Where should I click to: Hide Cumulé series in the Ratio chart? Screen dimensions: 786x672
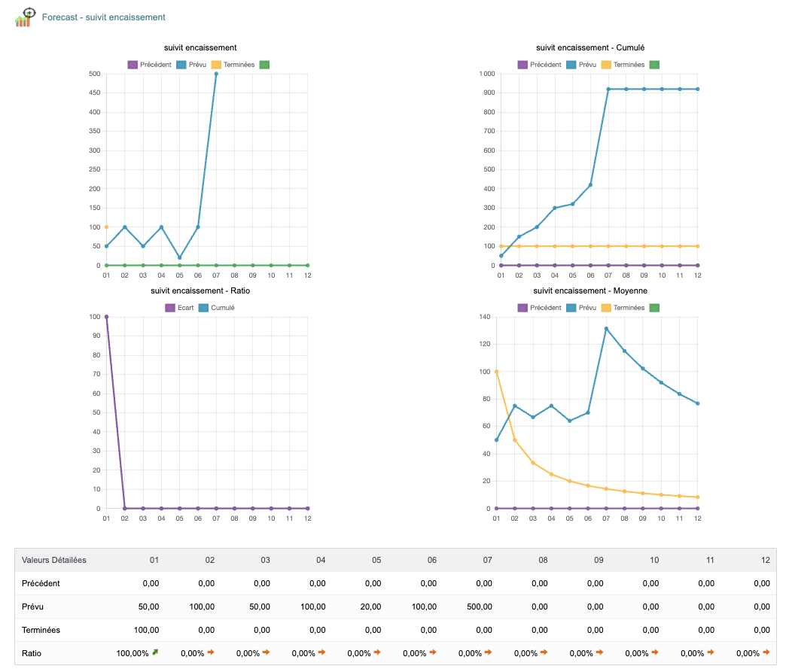[x=216, y=308]
